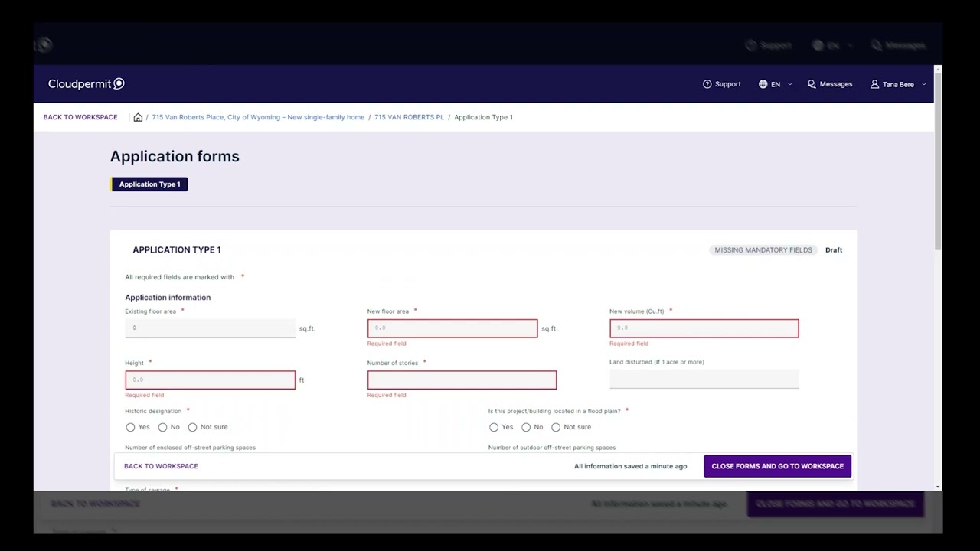Click the Cloudpermit logo
The height and width of the screenshot is (551, 980).
86,84
